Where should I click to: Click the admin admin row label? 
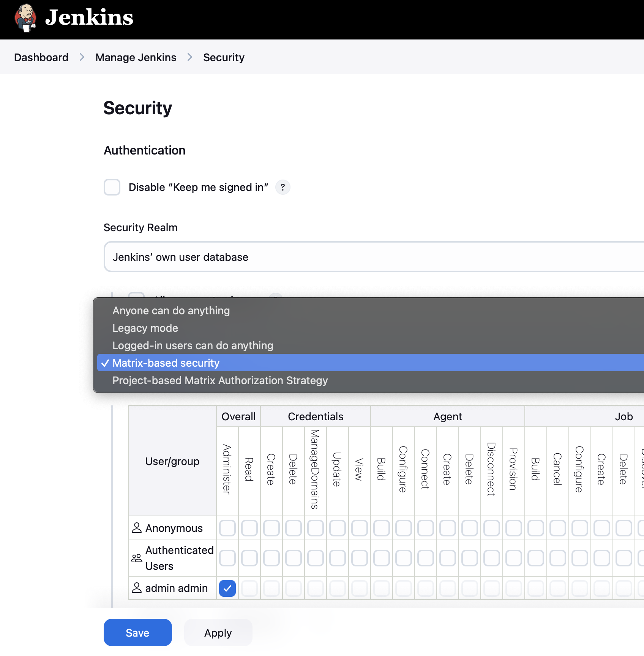(x=177, y=588)
